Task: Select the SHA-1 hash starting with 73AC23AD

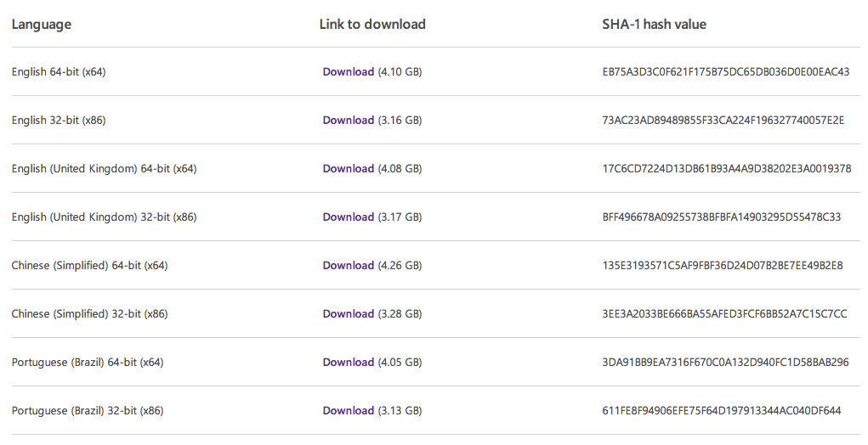Action: click(723, 120)
